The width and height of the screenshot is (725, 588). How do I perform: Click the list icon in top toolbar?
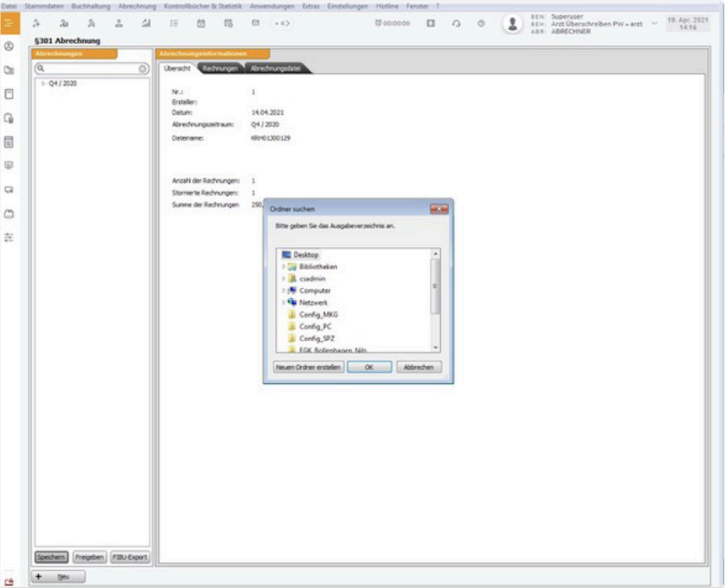click(174, 23)
